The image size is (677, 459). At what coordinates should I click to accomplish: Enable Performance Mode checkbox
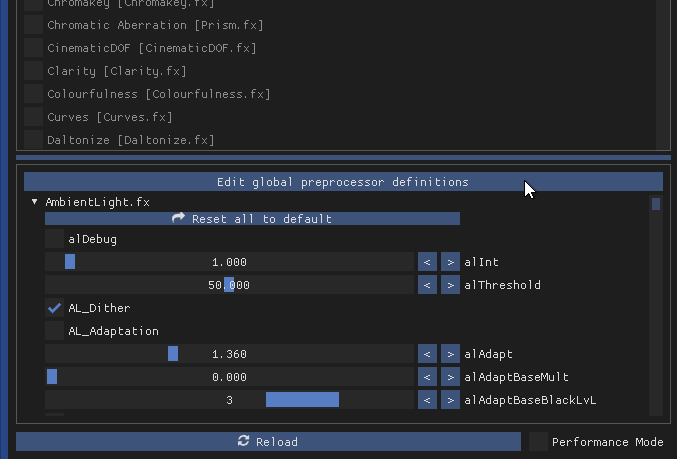click(x=538, y=442)
